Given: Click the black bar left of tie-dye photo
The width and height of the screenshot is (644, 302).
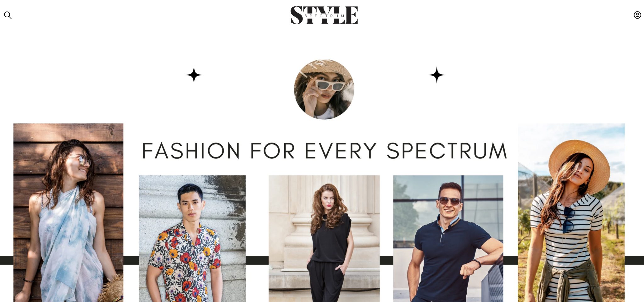Looking at the screenshot, I should (7, 260).
